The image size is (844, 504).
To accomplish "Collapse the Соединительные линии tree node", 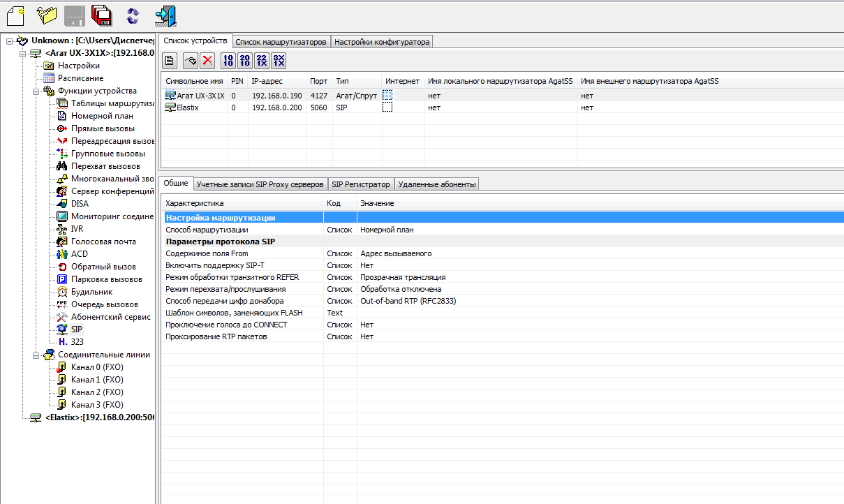I will pyautogui.click(x=35, y=355).
